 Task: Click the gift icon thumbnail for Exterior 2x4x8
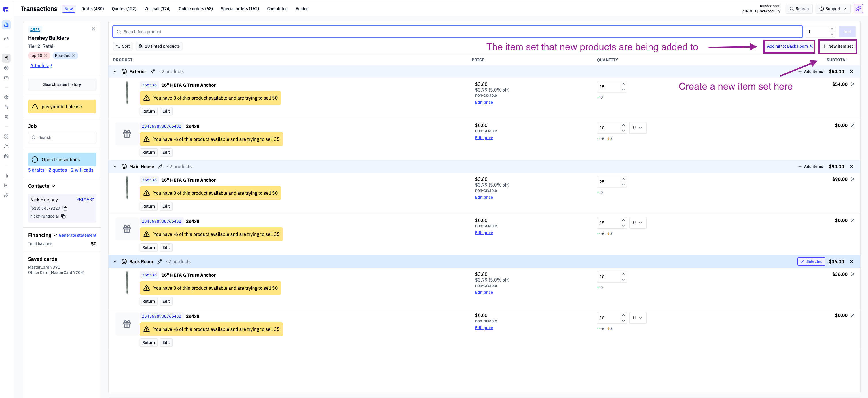click(127, 134)
